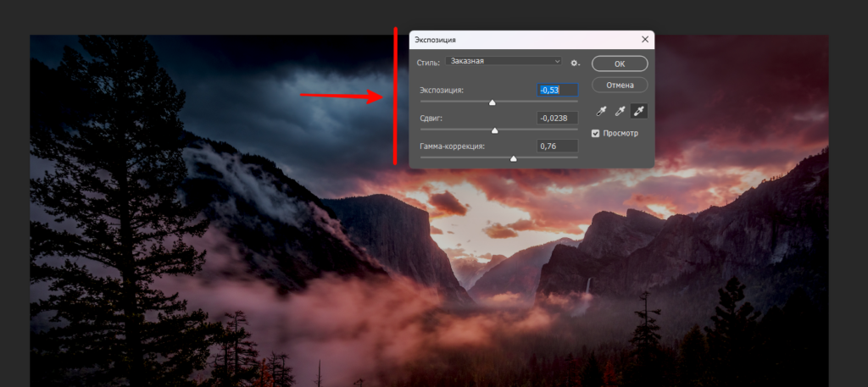Image resolution: width=868 pixels, height=387 pixels.
Task: Toggle the Просмотр preview checkbox
Action: point(596,133)
